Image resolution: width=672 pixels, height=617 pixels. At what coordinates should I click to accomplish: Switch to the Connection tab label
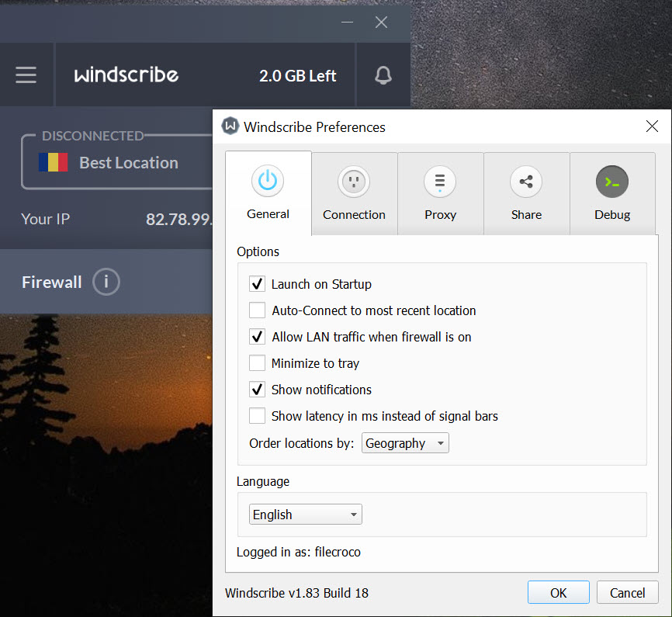point(354,215)
